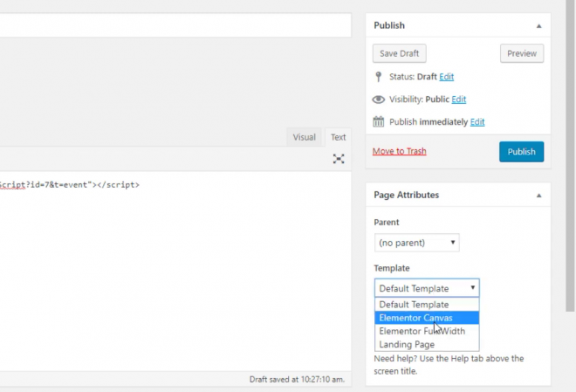The height and width of the screenshot is (392, 576).
Task: Choose Elementor Canvas template option
Action: point(427,318)
